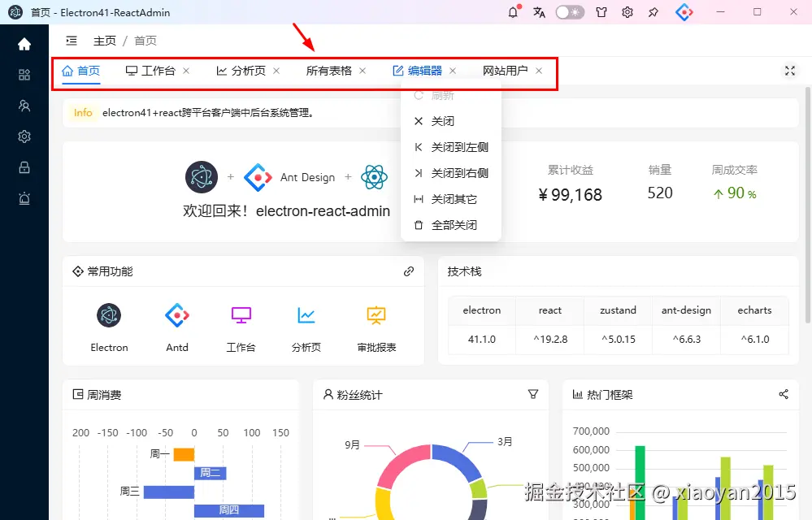Click the 41.1.0 cell under electron

tap(482, 340)
